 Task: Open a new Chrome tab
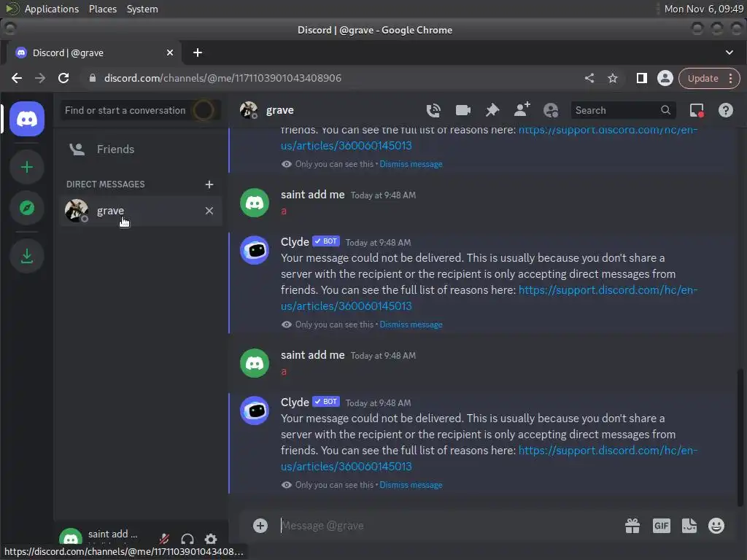(198, 52)
